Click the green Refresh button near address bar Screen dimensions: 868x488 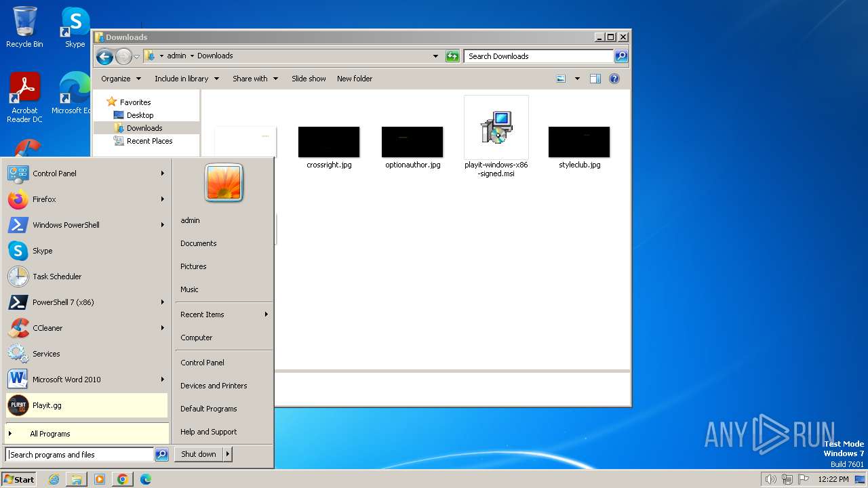coord(452,56)
